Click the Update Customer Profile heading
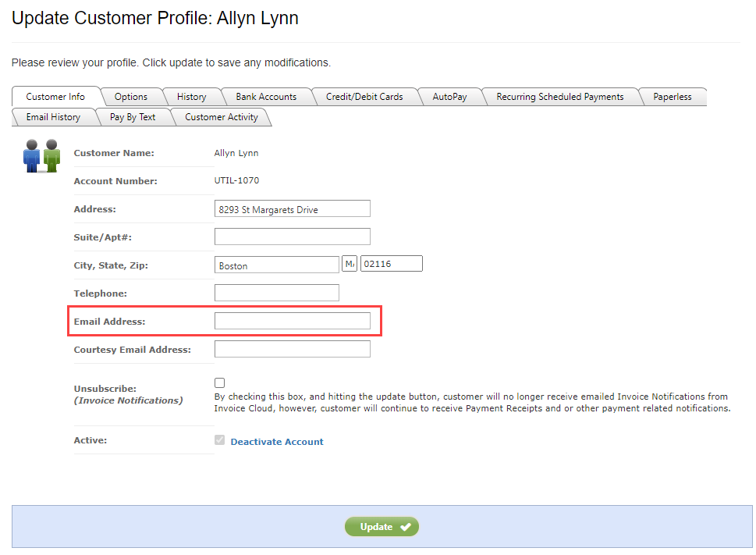The width and height of the screenshot is (756, 555). pos(154,18)
